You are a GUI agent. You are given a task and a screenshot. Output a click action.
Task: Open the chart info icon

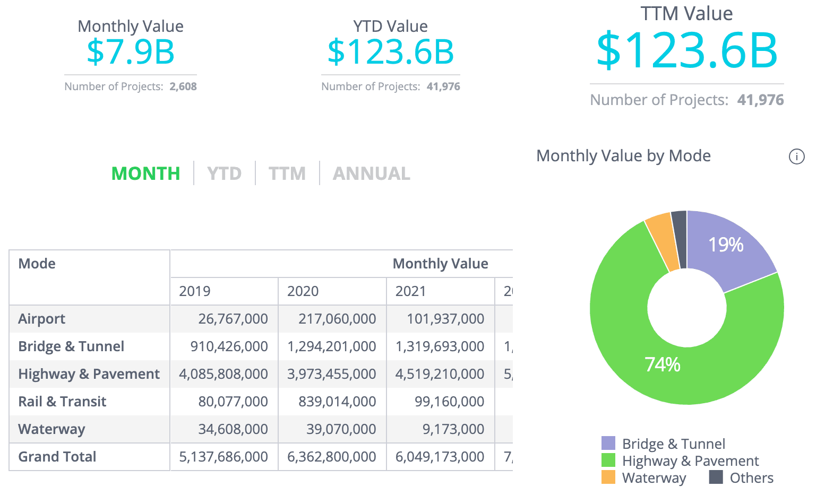[x=796, y=157]
